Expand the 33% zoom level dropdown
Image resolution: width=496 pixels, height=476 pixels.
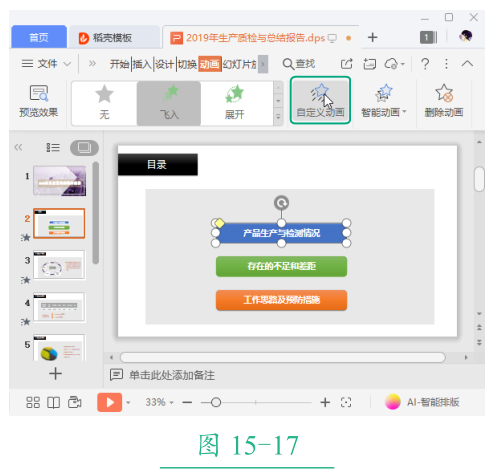(171, 402)
